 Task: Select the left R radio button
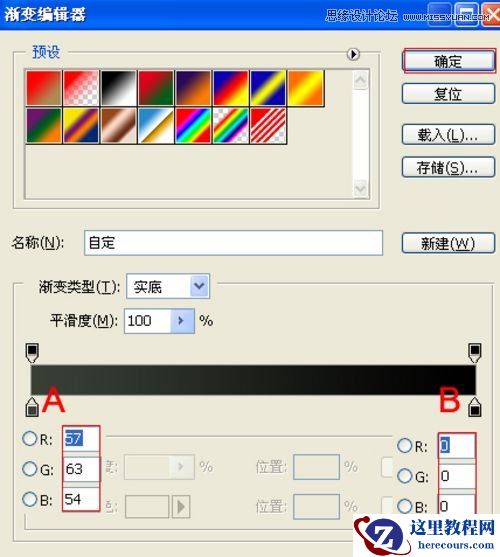point(29,438)
